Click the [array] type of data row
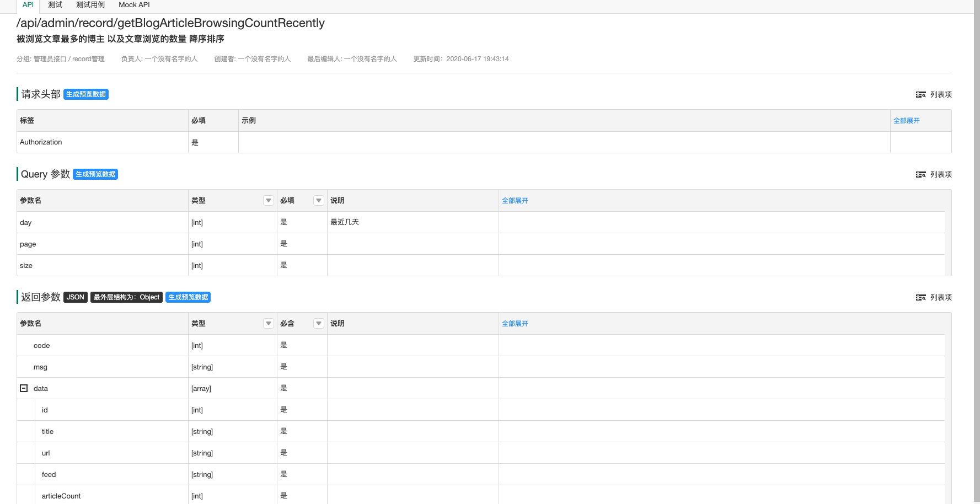The height and width of the screenshot is (504, 980). [201, 389]
